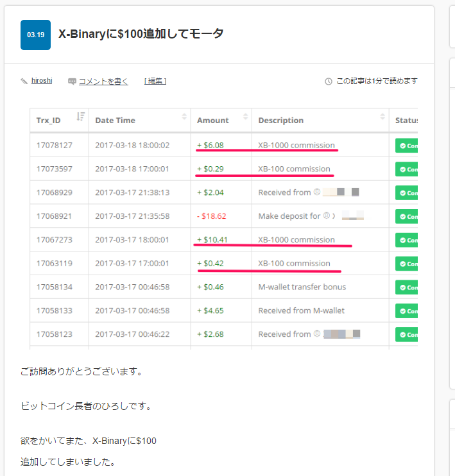Click the clock icon for reading time
Screen dimensions: 455x476
tap(329, 81)
